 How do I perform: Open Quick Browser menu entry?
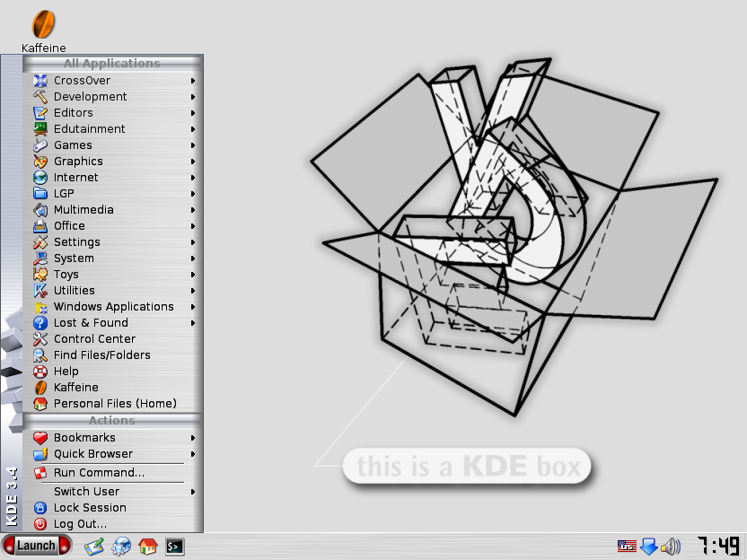113,454
